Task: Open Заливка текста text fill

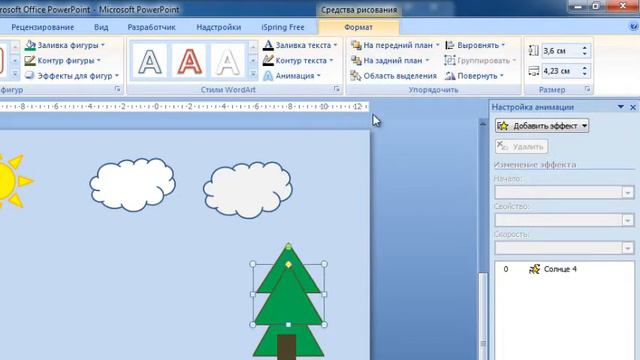Action: point(300,45)
